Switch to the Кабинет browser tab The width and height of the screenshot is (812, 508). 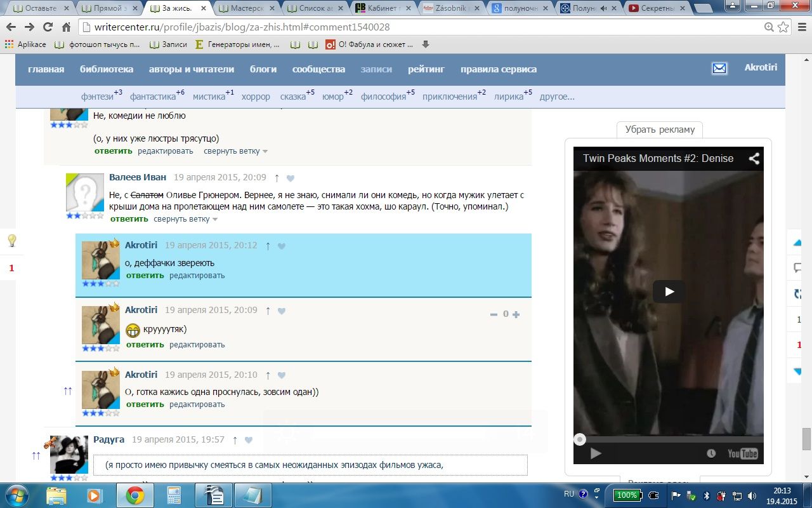381,8
